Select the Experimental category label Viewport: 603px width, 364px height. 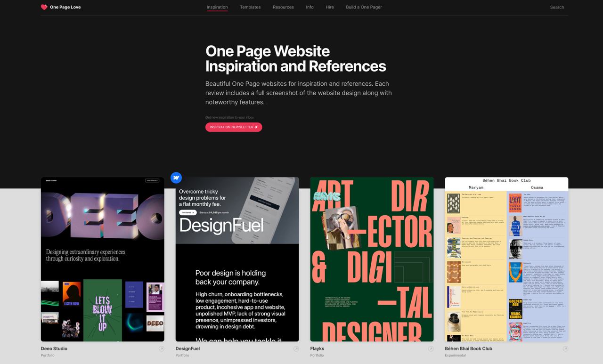click(455, 355)
